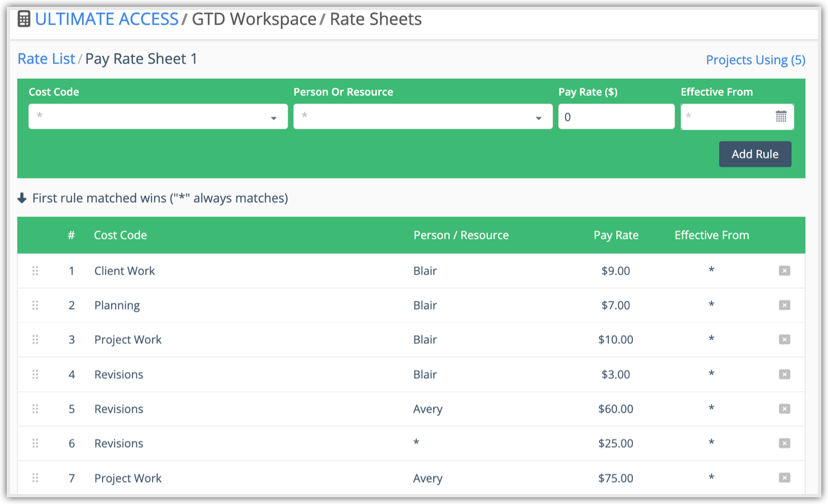Select GTD Workspace in the breadcrumb

[x=253, y=18]
